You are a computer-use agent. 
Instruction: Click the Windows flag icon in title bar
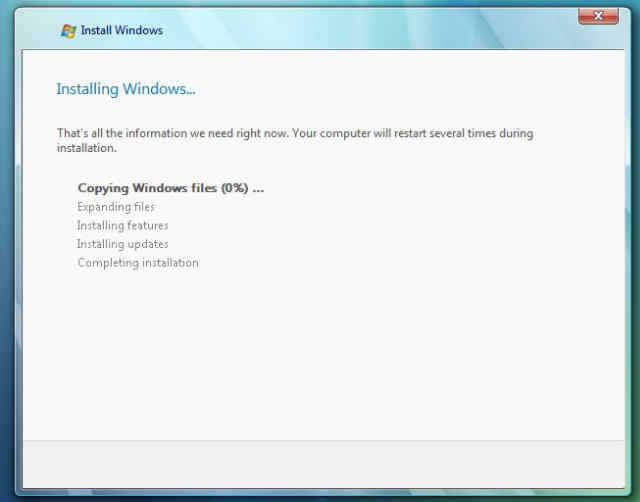tap(68, 30)
